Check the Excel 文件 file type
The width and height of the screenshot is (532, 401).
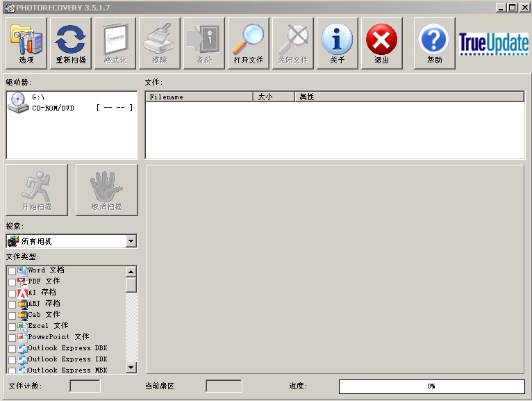pyautogui.click(x=12, y=327)
